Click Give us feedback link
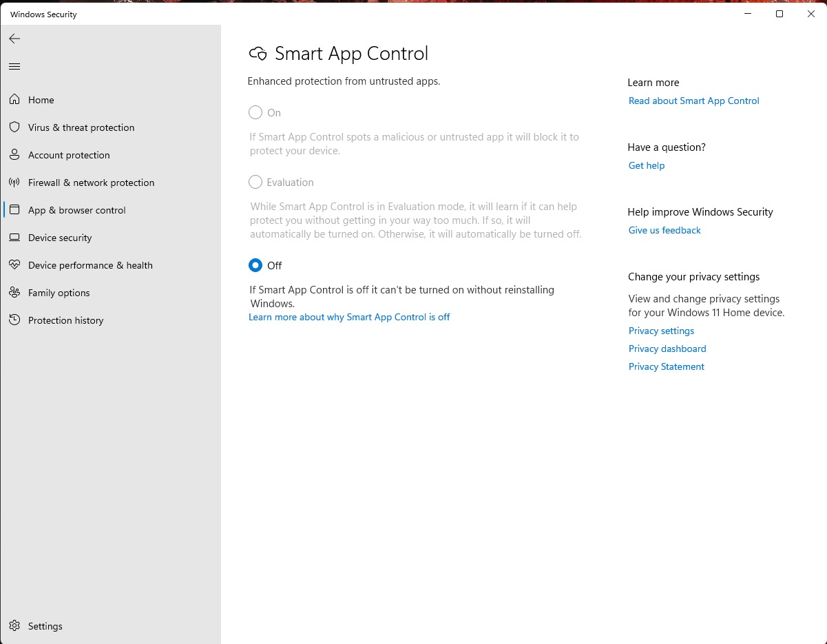The height and width of the screenshot is (644, 827). [664, 230]
